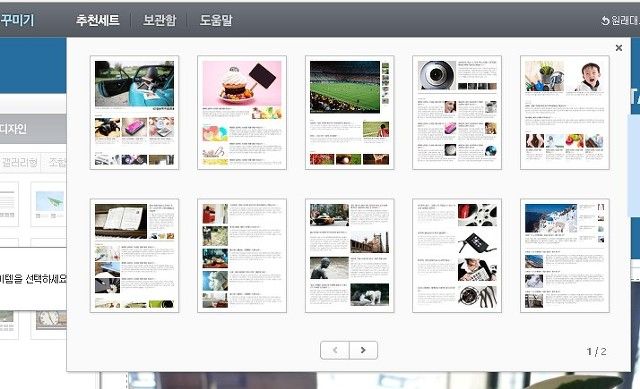640x389 pixels.
Task: Click the 꾸미기 title in header
Action: coord(17,20)
